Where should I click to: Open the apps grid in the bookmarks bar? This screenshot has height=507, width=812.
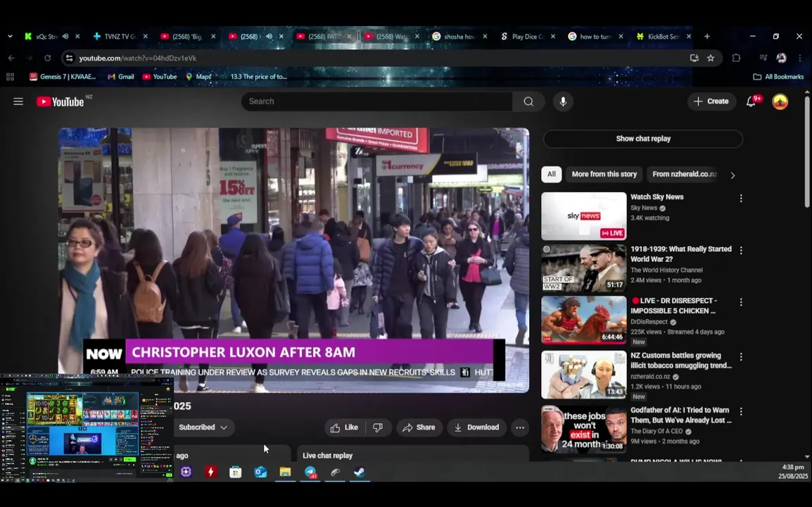10,77
